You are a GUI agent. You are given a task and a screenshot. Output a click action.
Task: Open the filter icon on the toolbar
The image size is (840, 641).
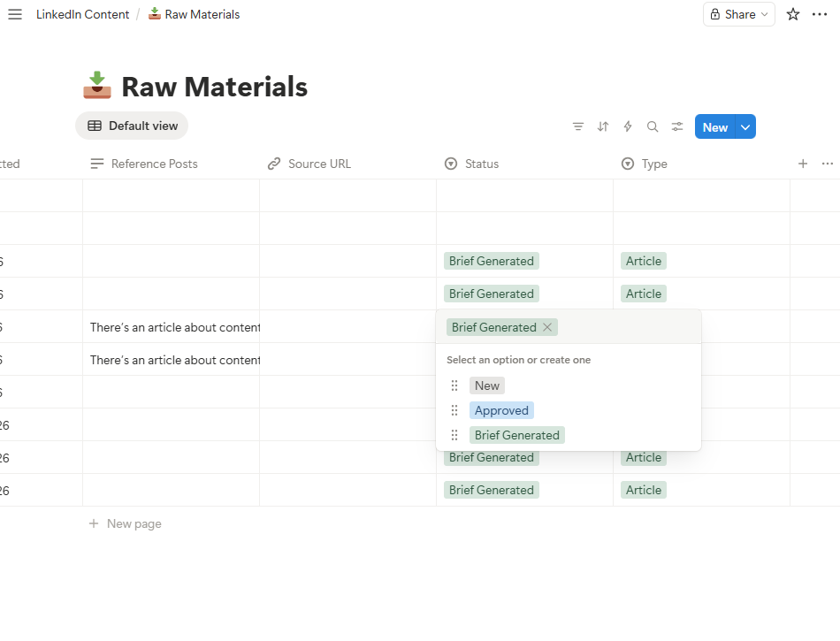578,126
